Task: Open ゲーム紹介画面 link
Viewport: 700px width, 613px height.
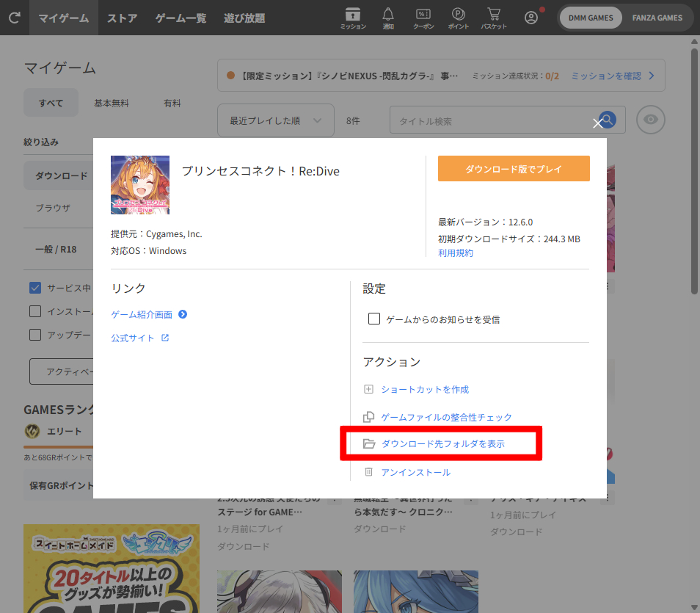Action: tap(142, 314)
